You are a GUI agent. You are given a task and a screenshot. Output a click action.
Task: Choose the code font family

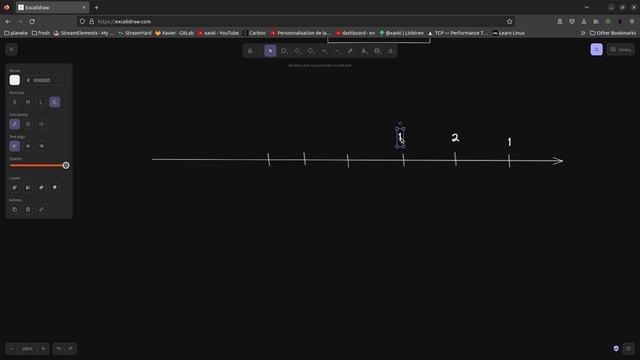[41, 124]
